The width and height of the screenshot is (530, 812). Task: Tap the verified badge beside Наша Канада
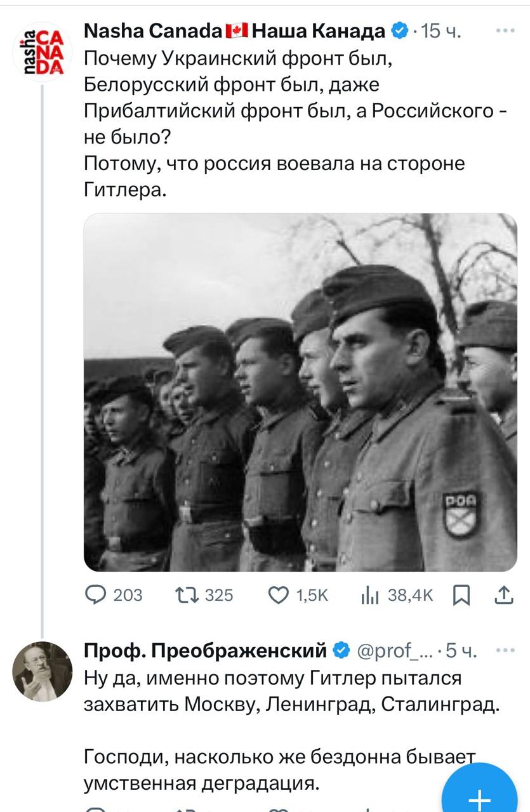(x=399, y=31)
